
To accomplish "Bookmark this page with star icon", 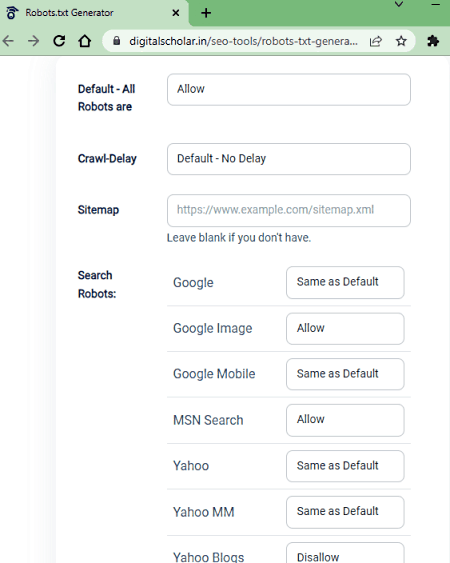I will (x=401, y=41).
